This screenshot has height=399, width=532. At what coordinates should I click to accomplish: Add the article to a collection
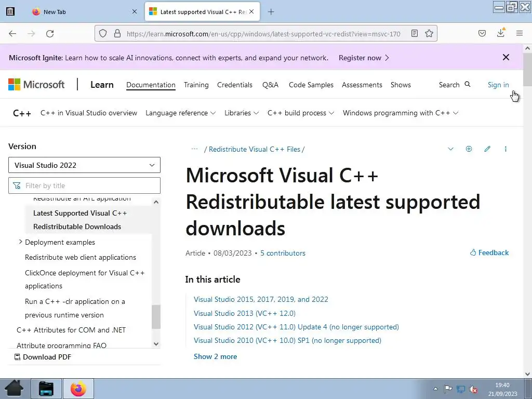point(469,149)
